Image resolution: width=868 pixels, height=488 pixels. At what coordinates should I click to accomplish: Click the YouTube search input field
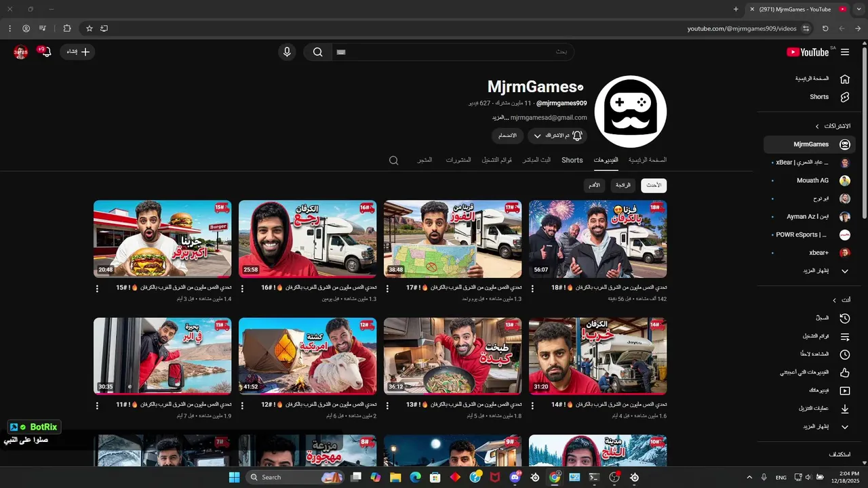[452, 52]
